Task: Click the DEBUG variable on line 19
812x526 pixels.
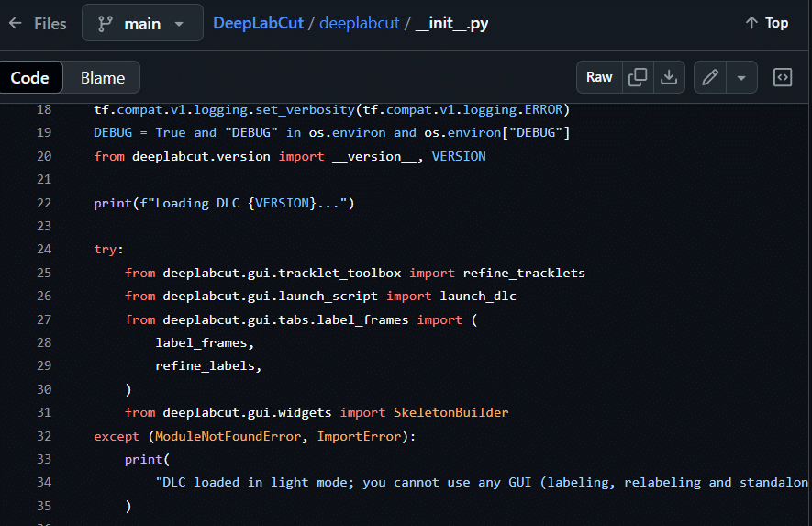Action: [113, 133]
